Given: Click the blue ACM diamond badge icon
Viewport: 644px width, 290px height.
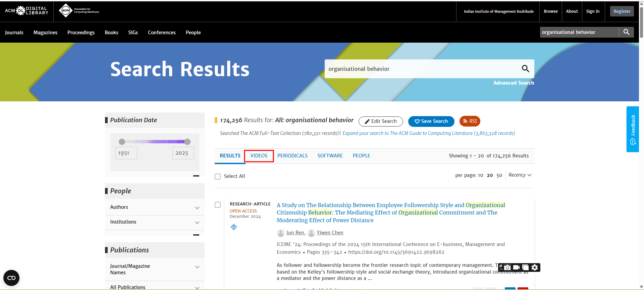Looking at the screenshot, I should (234, 227).
